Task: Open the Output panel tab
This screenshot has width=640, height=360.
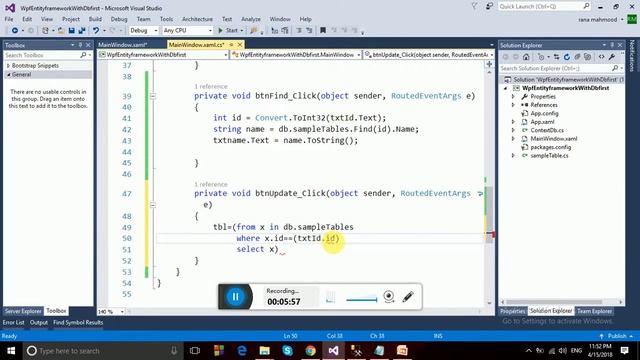Action: point(39,322)
